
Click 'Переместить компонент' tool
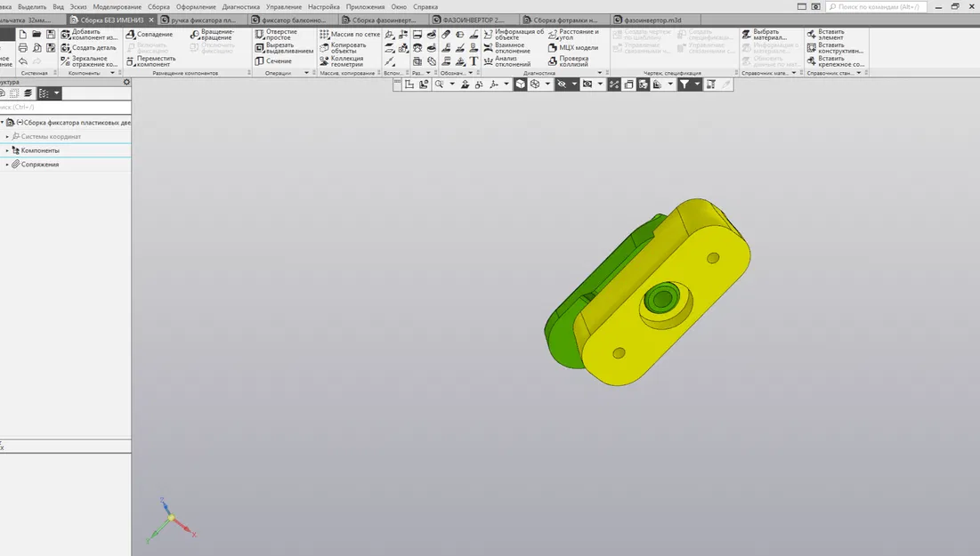click(x=150, y=61)
